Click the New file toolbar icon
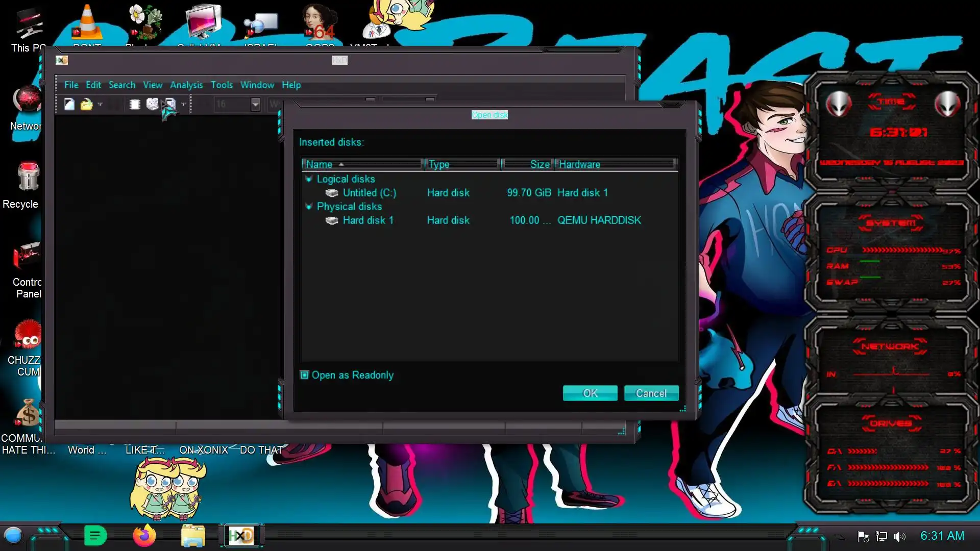The width and height of the screenshot is (980, 551). tap(69, 105)
